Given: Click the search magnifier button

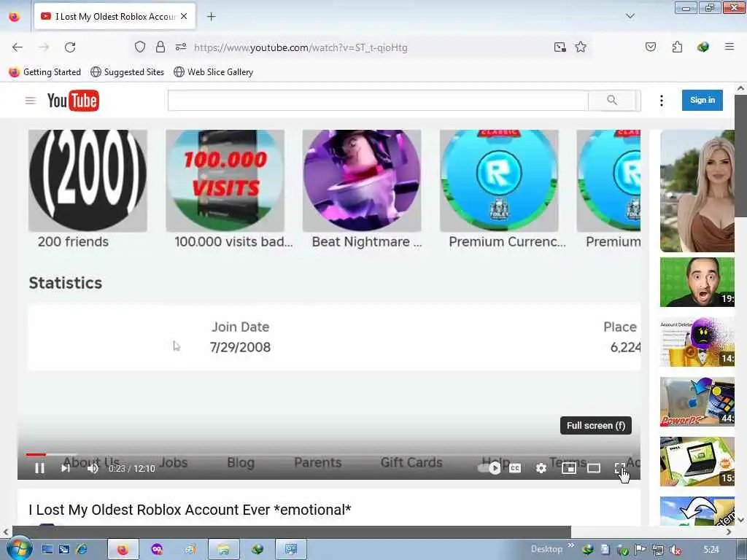Looking at the screenshot, I should [x=612, y=101].
